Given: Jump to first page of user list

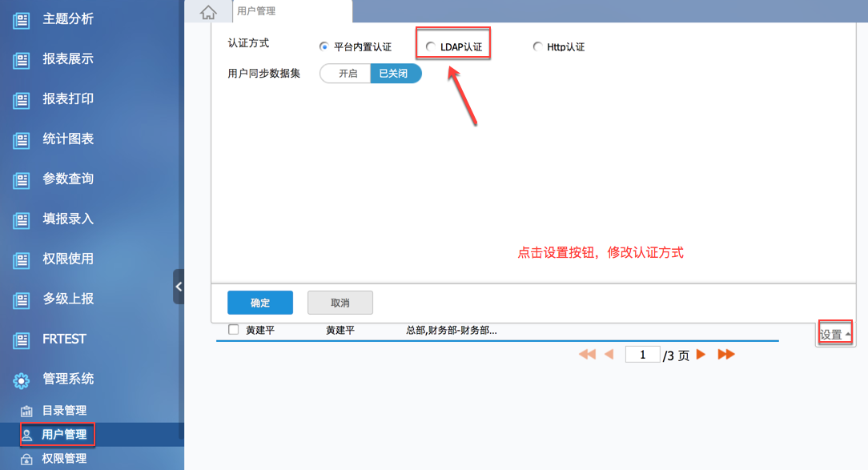Looking at the screenshot, I should (587, 354).
